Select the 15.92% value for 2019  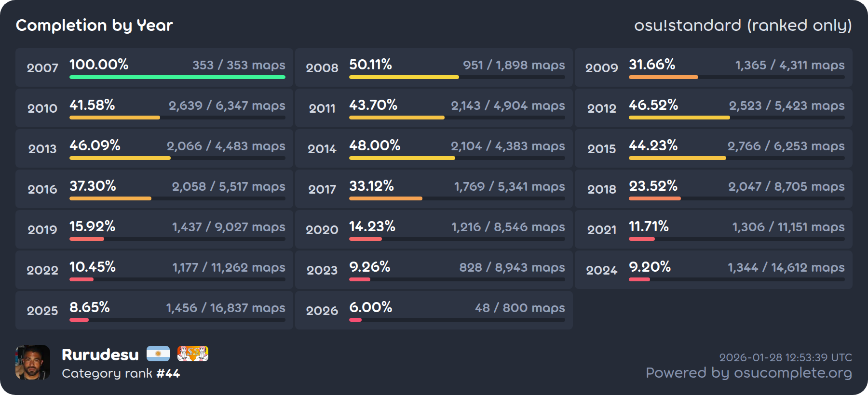(92, 226)
